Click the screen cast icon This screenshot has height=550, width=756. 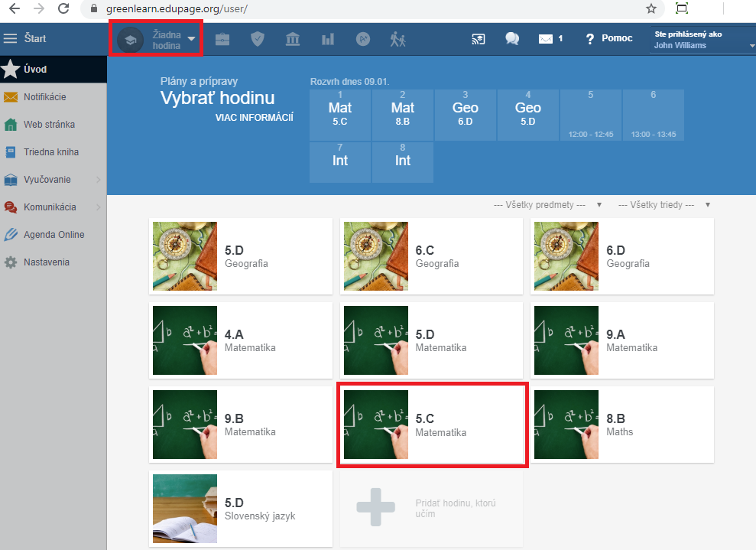coord(479,39)
